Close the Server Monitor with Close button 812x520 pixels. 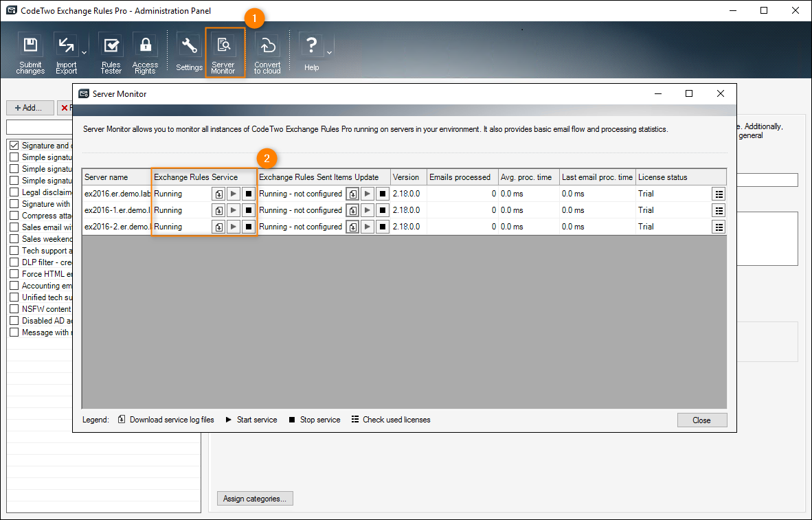point(701,420)
